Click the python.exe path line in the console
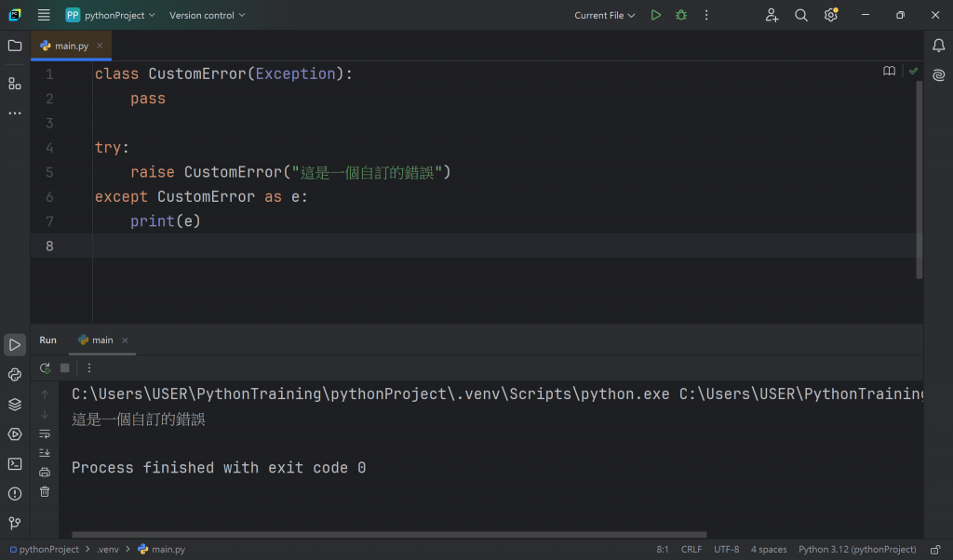 coord(497,394)
